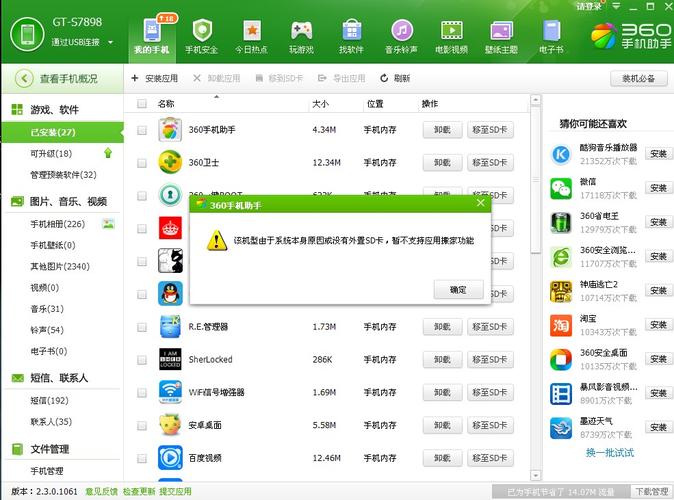Click 安装应用 in the toolbar
Screen dimensions: 674x500
[x=154, y=78]
